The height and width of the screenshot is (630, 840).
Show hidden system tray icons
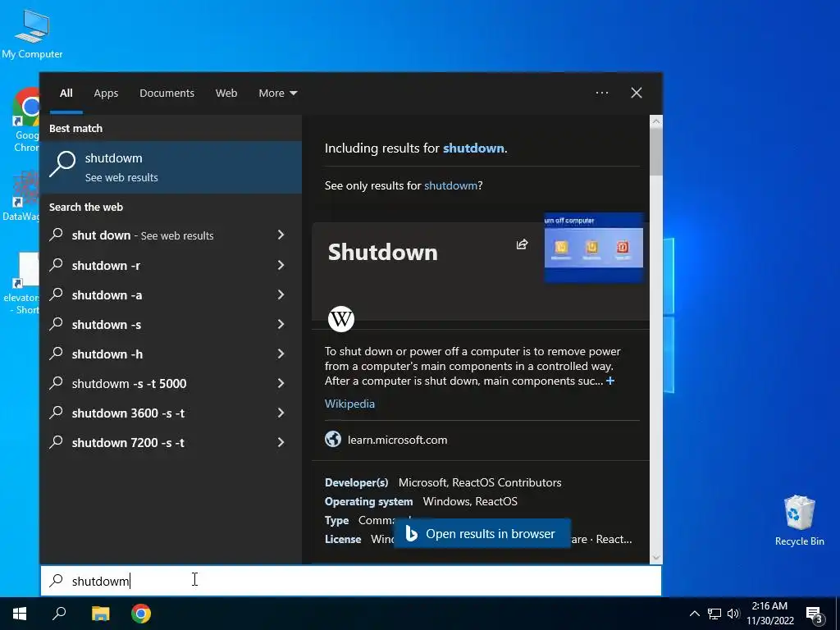pyautogui.click(x=694, y=614)
